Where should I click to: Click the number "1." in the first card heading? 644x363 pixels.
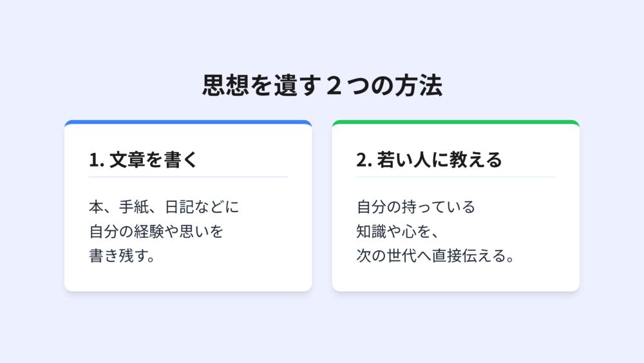pos(97,160)
